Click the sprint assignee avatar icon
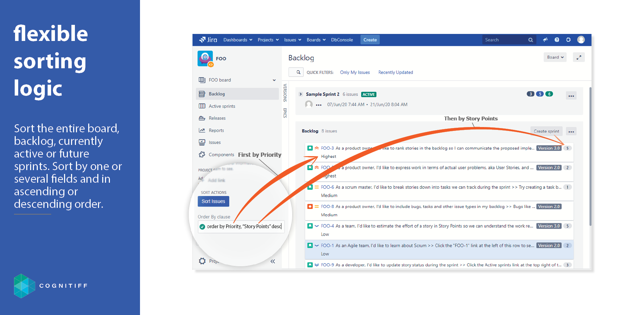Viewport: 644px width, 315px height. [x=309, y=104]
